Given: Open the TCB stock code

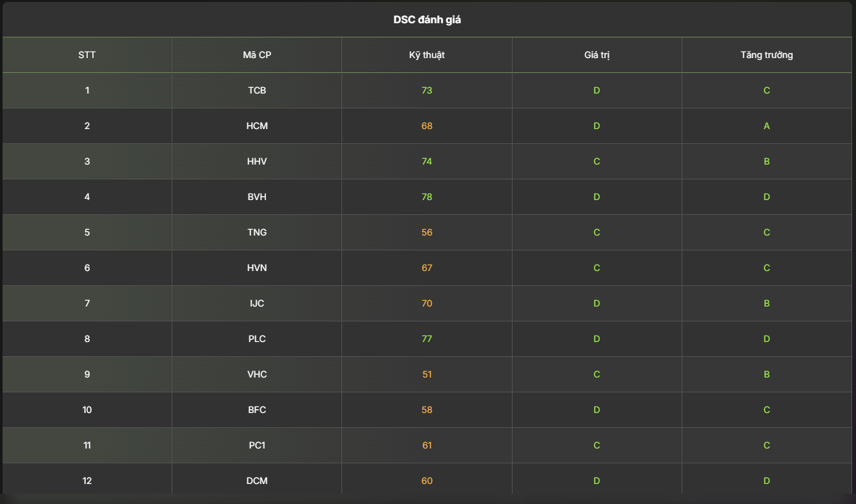Looking at the screenshot, I should click(257, 90).
